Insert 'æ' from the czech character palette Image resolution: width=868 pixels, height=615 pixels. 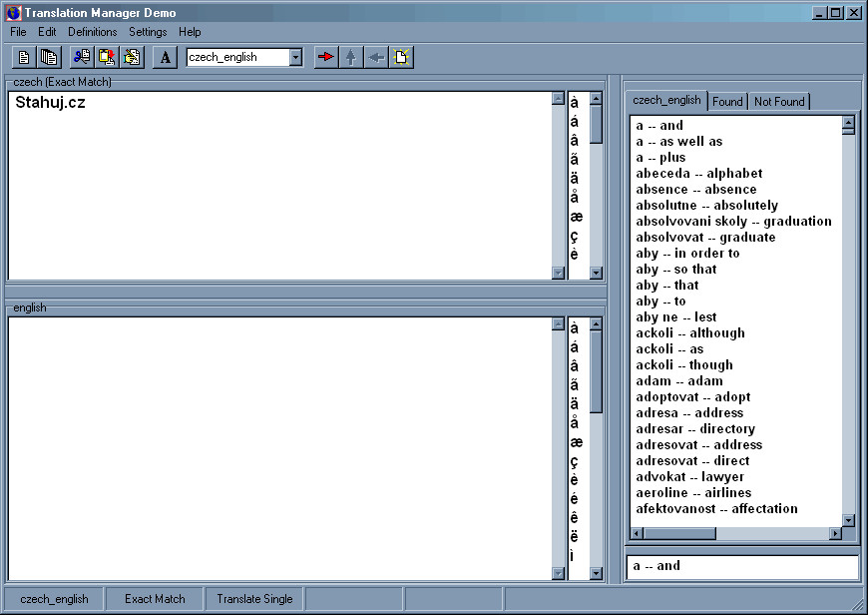[x=577, y=217]
